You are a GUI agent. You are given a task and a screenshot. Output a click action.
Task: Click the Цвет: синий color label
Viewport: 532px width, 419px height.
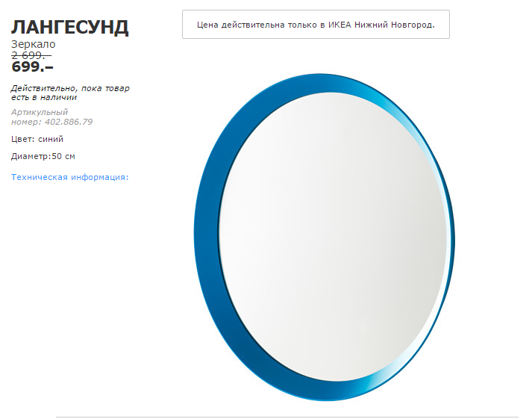[37, 139]
